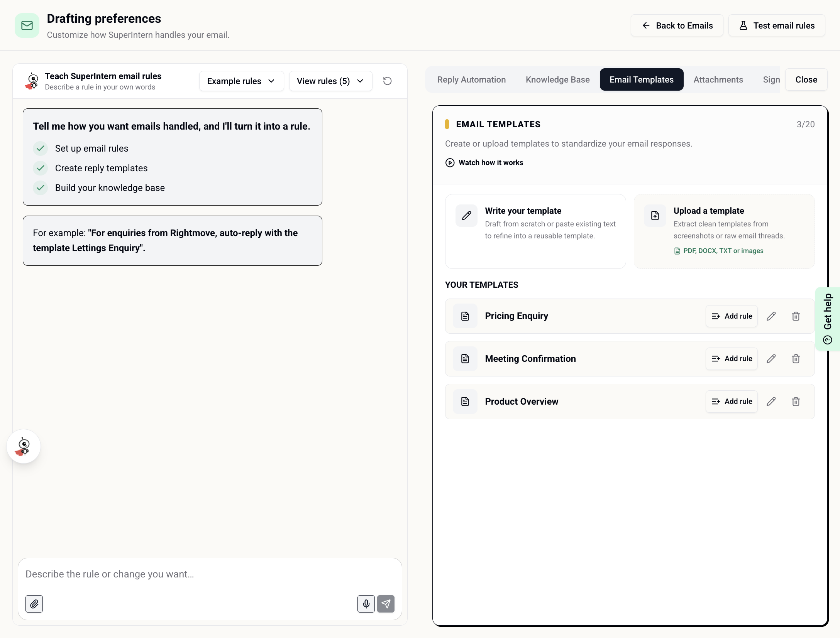Screen dimensions: 840x638
Task: Click the document icon of Meeting Confirmation
Action: click(x=465, y=359)
